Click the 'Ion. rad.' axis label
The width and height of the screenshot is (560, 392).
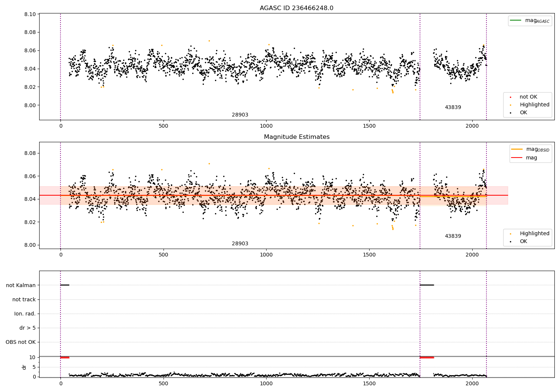pyautogui.click(x=25, y=314)
